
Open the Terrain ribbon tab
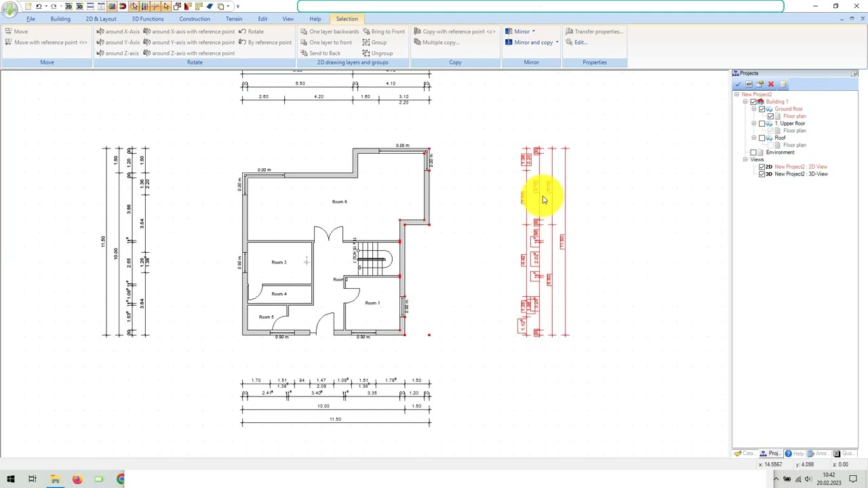234,19
